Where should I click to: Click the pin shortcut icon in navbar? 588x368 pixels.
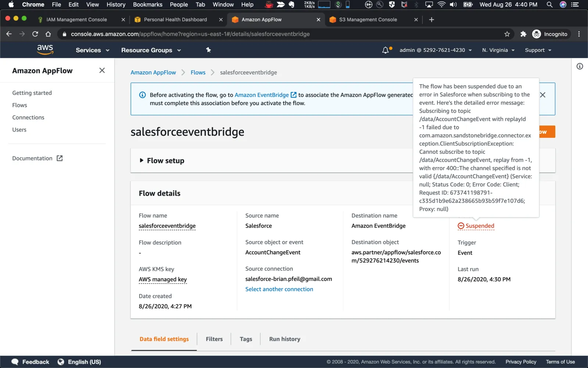(x=208, y=50)
